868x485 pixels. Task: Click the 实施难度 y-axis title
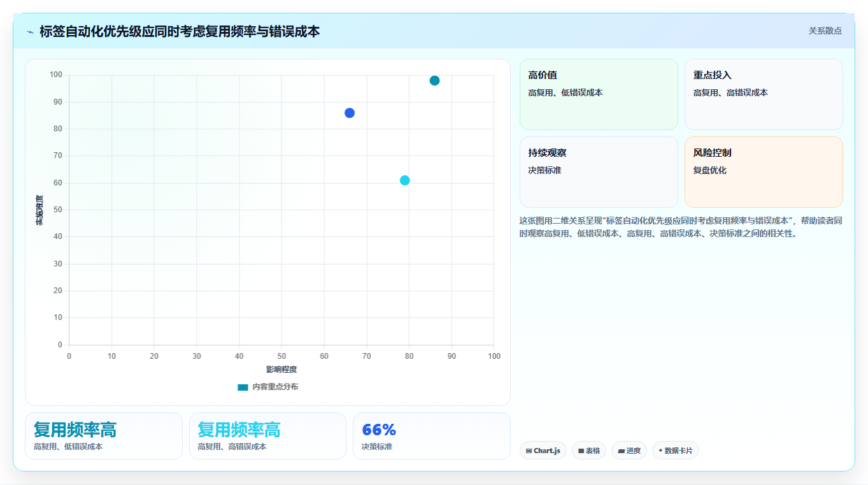[39, 210]
